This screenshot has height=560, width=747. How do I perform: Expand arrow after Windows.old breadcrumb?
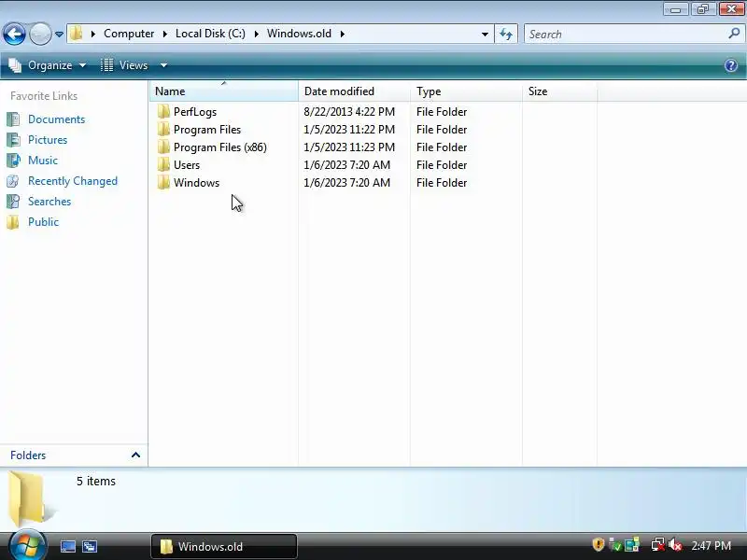342,34
